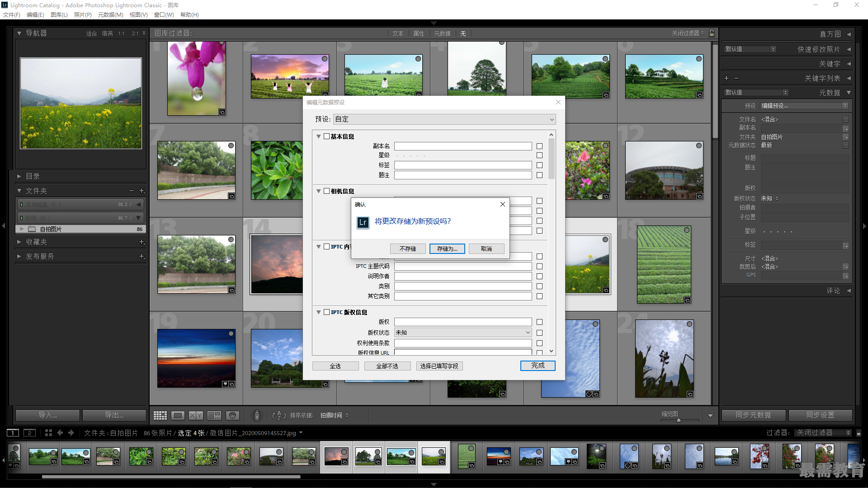This screenshot has height=488, width=868.
Task: Click 取消 in the confirm dialog
Action: 486,249
